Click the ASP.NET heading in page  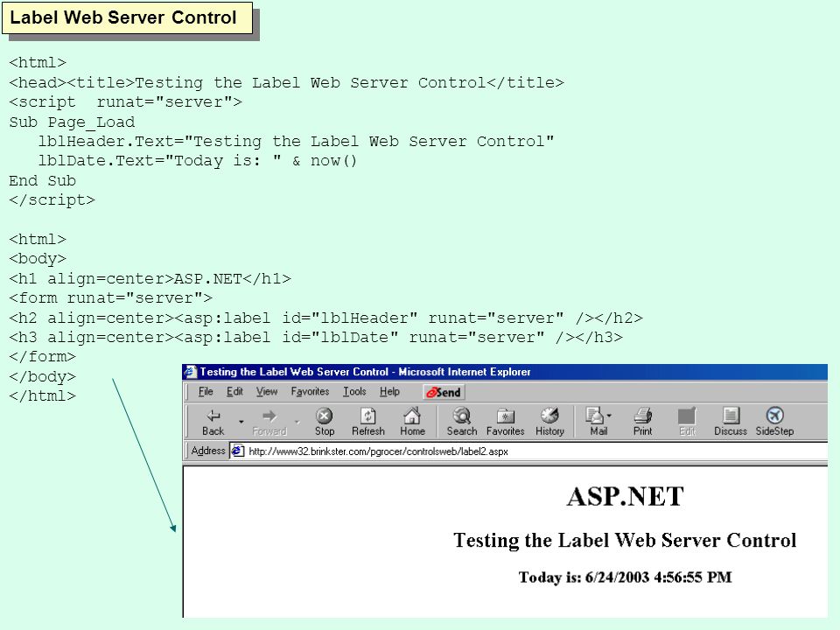pyautogui.click(x=625, y=497)
